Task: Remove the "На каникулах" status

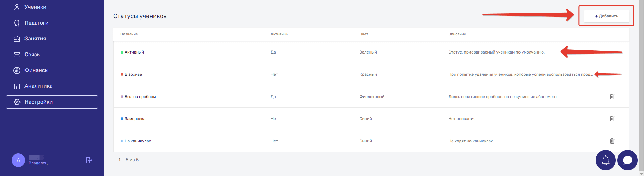Action: pos(612,141)
